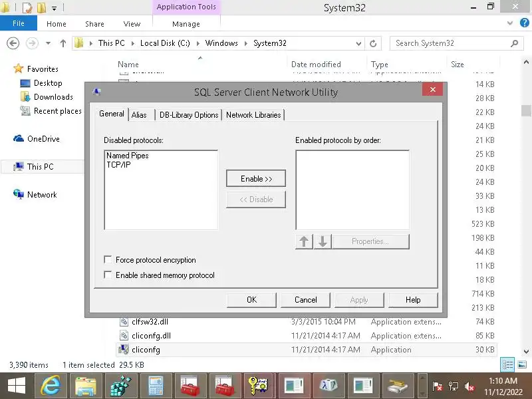Click the file list scroll down arrow
The height and width of the screenshot is (399, 532).
526,352
